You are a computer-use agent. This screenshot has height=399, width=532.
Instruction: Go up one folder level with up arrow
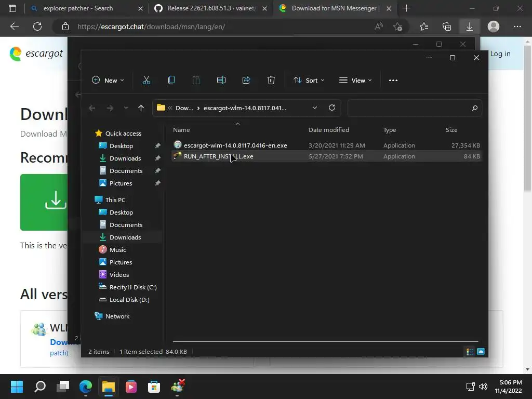point(141,108)
